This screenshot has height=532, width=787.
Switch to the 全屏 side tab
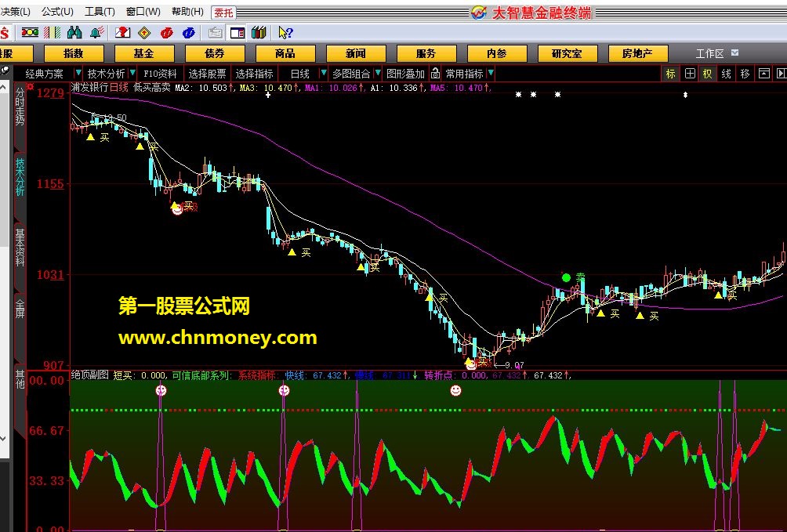click(20, 308)
